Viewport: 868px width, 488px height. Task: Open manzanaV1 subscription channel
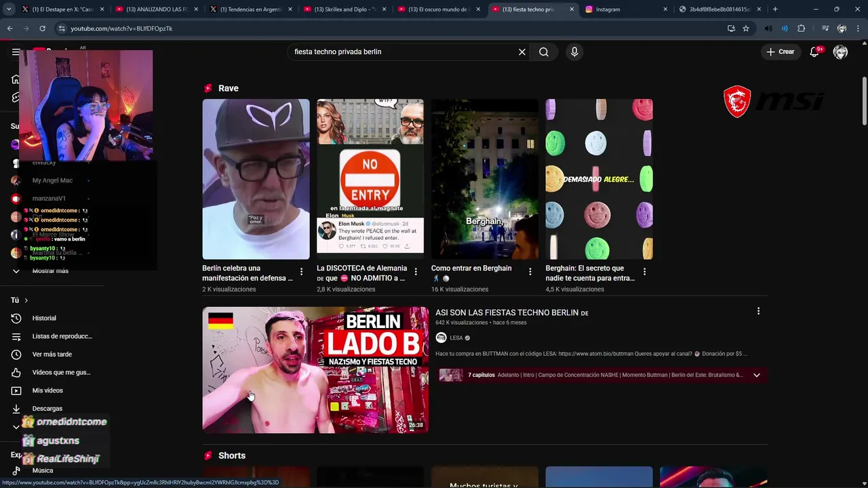pos(49,199)
